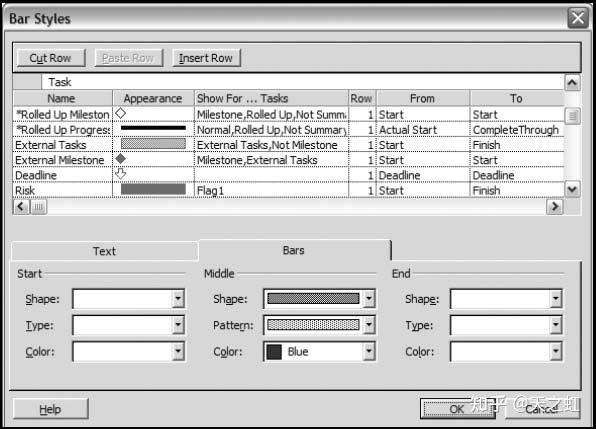Select the 'Deadline' name cell
596x429 pixels.
pos(63,175)
